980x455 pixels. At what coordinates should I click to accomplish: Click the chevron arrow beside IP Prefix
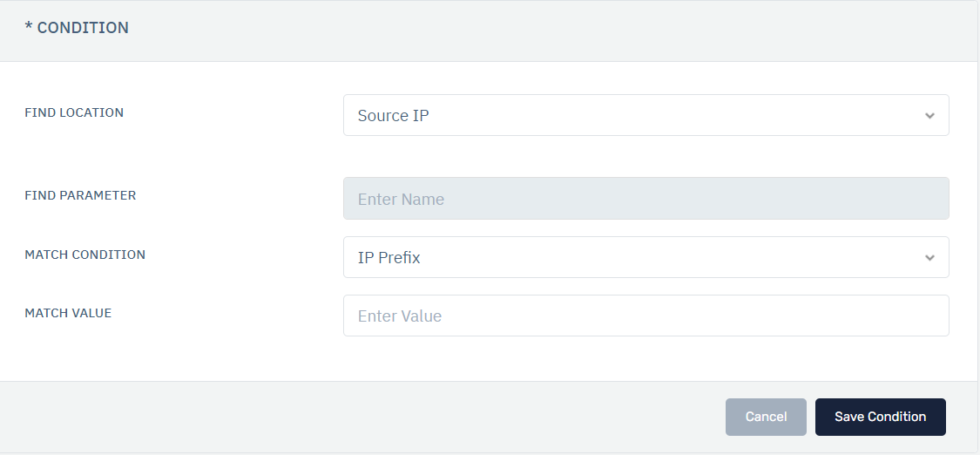click(929, 257)
